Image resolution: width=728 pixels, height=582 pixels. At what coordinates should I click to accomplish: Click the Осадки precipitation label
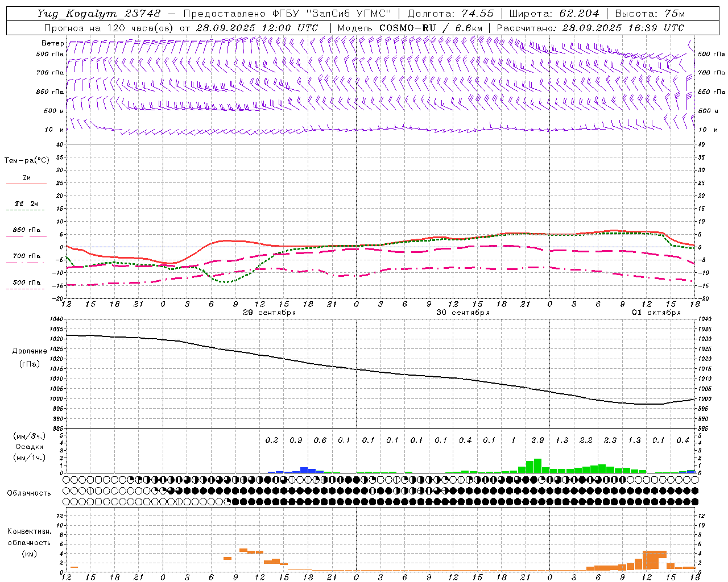[30, 447]
